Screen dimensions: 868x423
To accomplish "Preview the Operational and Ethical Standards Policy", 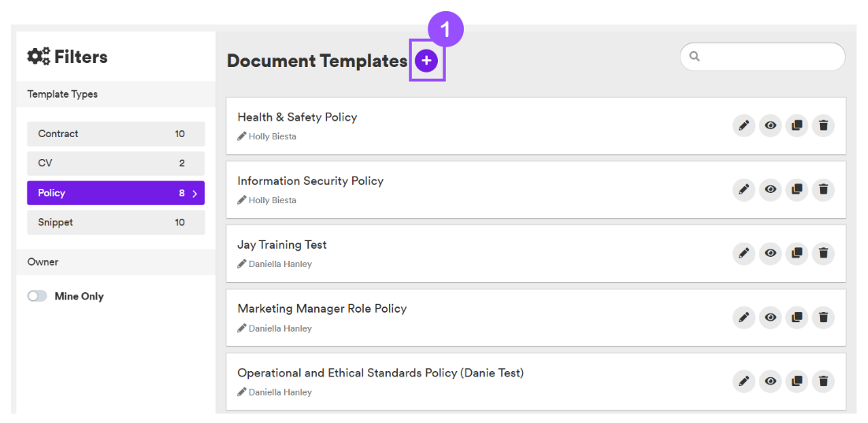I will (x=770, y=381).
